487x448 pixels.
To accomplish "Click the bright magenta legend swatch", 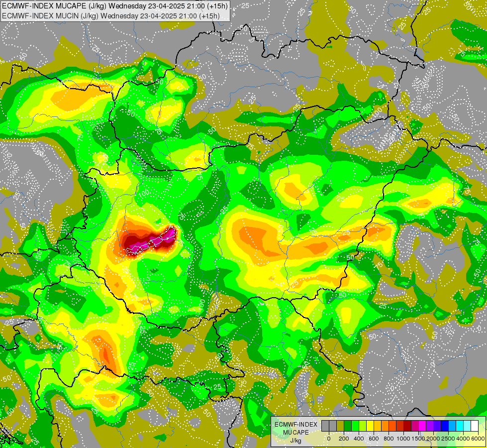I will (x=423, y=426).
